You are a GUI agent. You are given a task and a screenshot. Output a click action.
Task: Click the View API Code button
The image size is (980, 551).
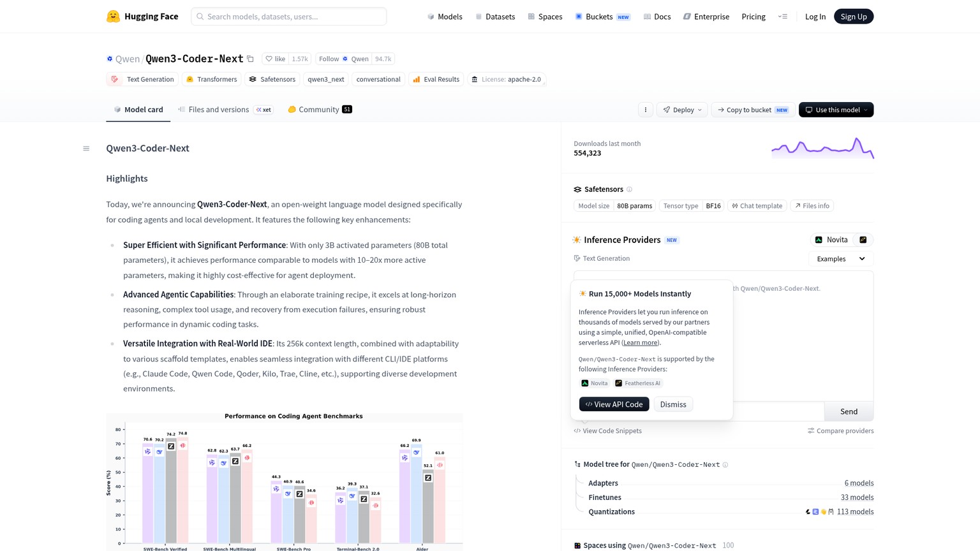614,404
